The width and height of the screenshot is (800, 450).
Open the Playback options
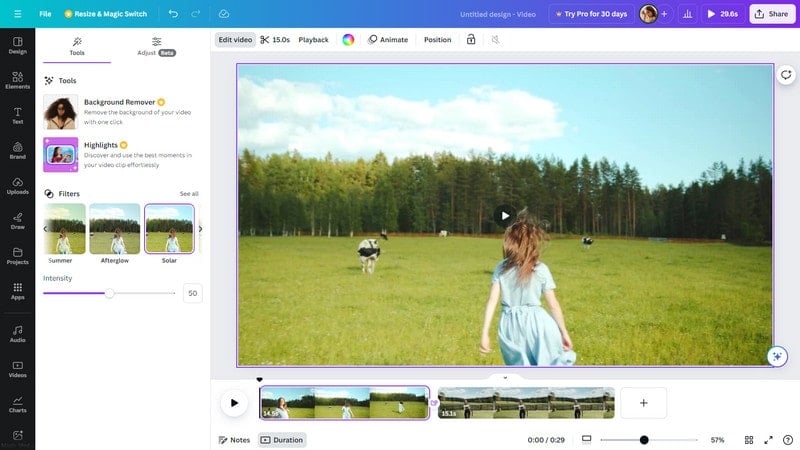(313, 40)
